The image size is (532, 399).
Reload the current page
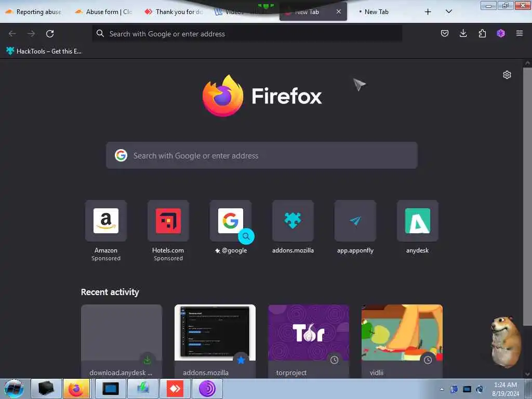pyautogui.click(x=50, y=34)
